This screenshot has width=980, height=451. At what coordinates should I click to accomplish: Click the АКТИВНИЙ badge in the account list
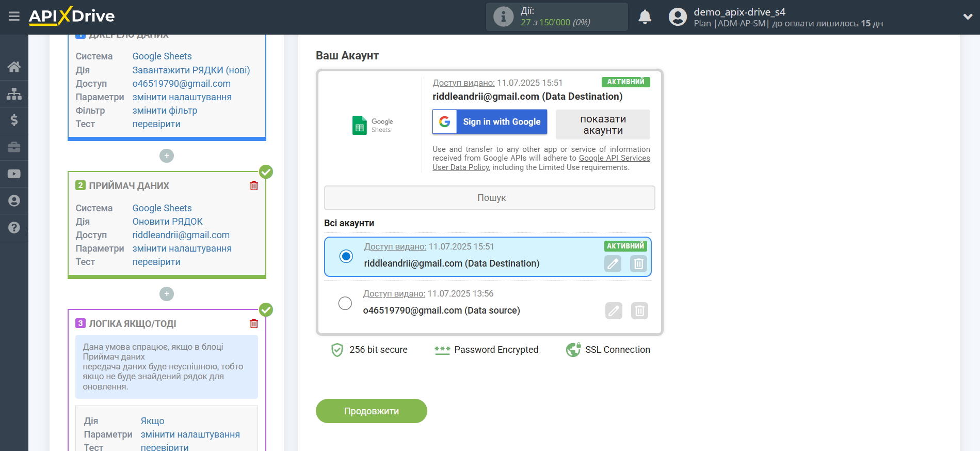coord(625,246)
